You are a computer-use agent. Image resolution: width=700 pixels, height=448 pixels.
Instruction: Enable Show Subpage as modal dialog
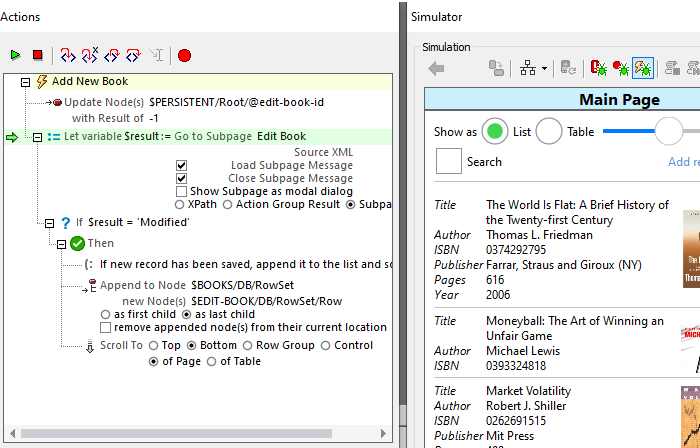(x=181, y=191)
